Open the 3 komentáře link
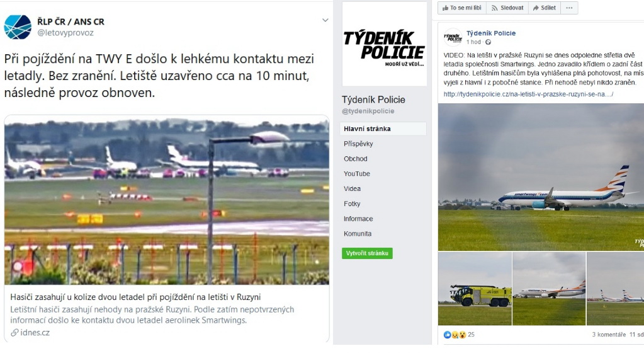 [609, 335]
